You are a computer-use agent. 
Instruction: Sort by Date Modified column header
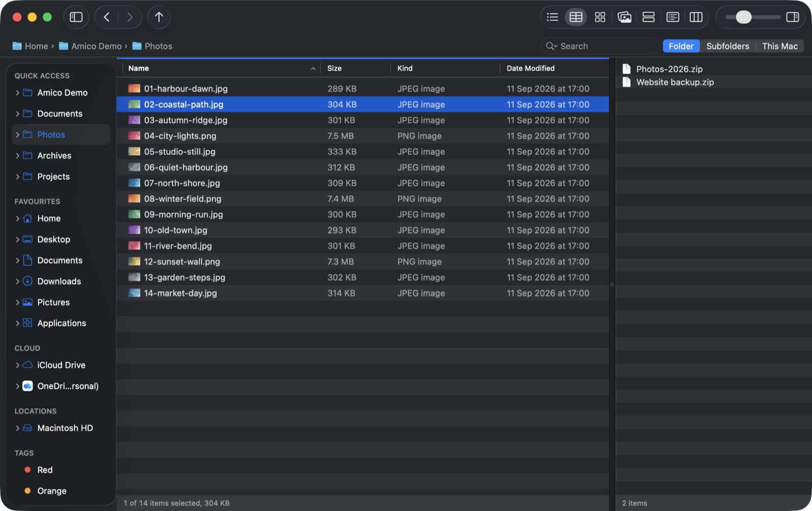(x=554, y=68)
